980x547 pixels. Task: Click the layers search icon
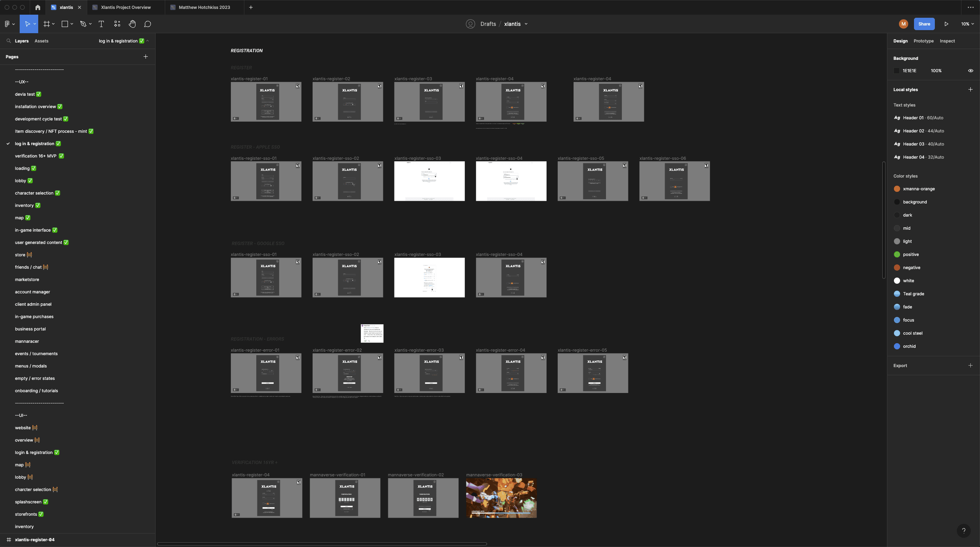tap(8, 41)
